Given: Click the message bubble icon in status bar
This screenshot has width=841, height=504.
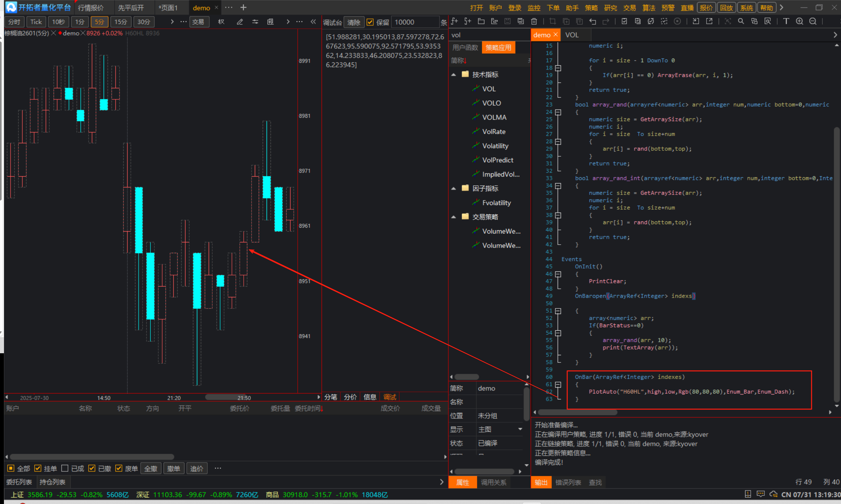Looking at the screenshot, I should coord(761,494).
